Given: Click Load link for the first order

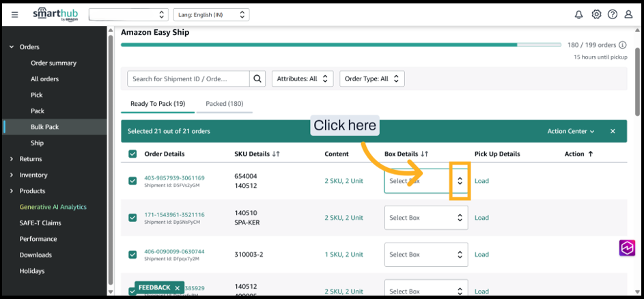Looking at the screenshot, I should point(481,181).
